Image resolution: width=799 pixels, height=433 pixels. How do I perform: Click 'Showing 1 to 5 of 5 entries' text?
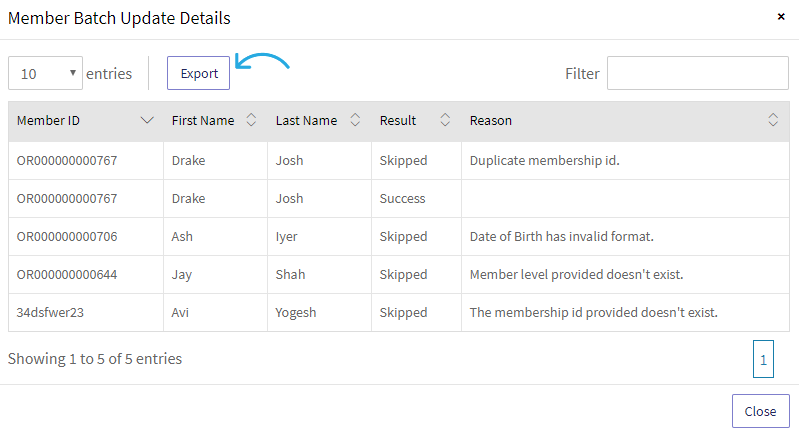pos(95,359)
